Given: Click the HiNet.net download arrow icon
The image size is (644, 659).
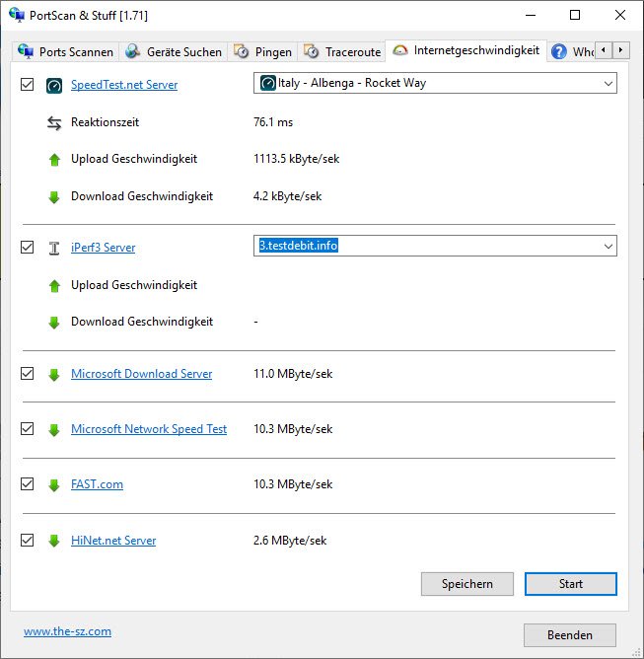Looking at the screenshot, I should point(54,541).
